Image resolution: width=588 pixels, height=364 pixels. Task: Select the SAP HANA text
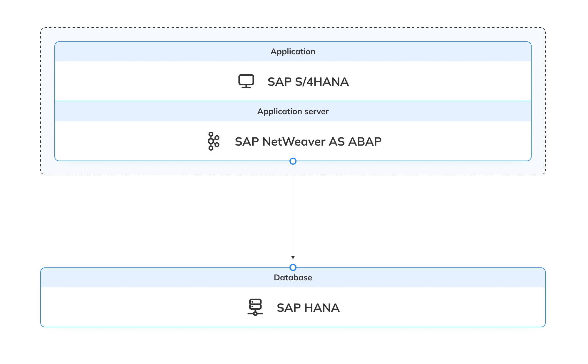click(308, 308)
